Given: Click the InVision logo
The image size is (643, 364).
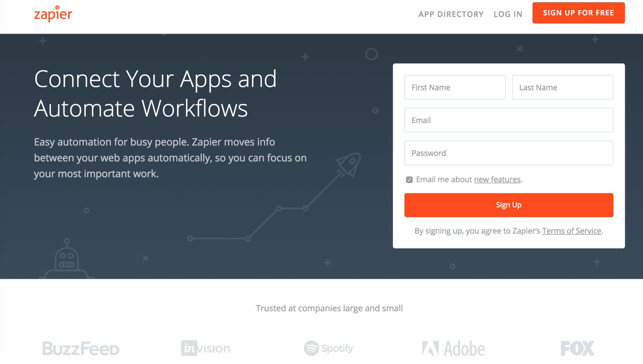Looking at the screenshot, I should [x=206, y=348].
